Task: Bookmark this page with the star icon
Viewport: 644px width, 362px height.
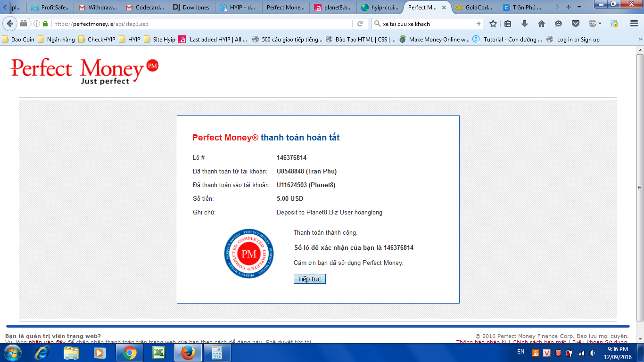Action: (x=493, y=24)
